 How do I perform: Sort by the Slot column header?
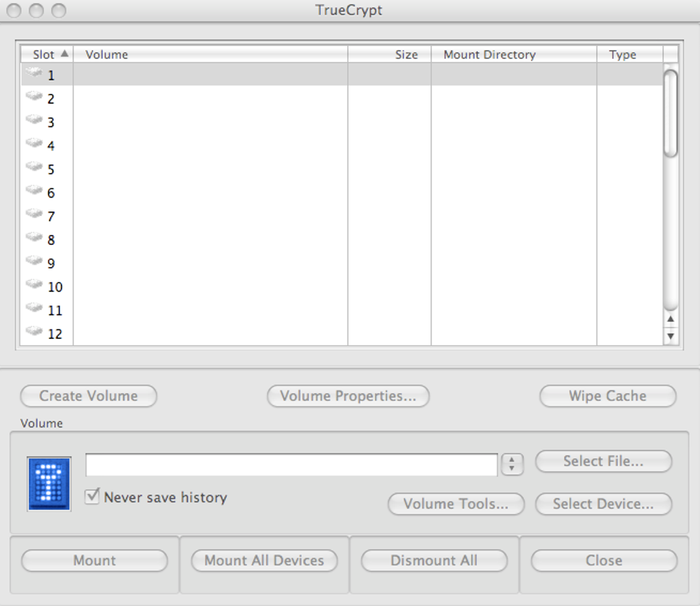(47, 54)
